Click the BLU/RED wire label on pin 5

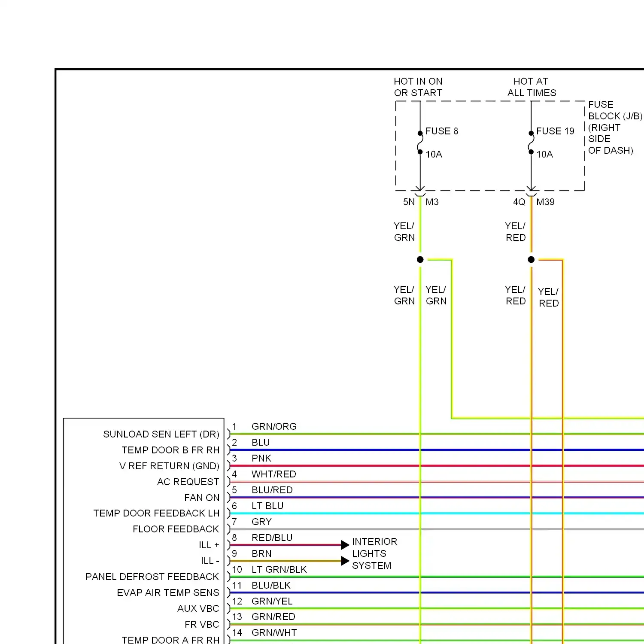pos(272,490)
